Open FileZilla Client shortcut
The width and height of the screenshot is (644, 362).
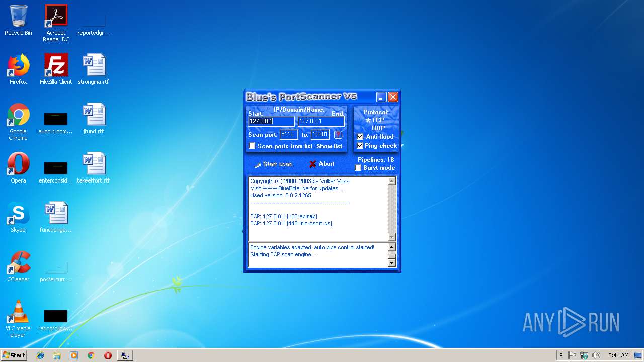tap(56, 70)
